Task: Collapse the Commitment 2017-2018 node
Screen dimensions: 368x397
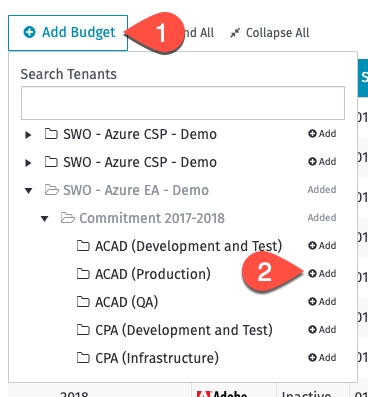Action: [44, 219]
